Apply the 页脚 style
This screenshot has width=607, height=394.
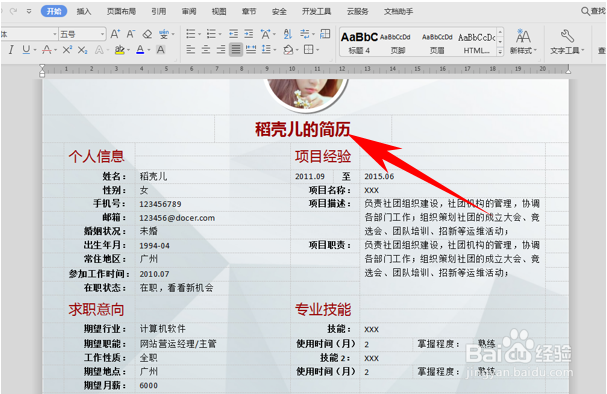click(396, 42)
